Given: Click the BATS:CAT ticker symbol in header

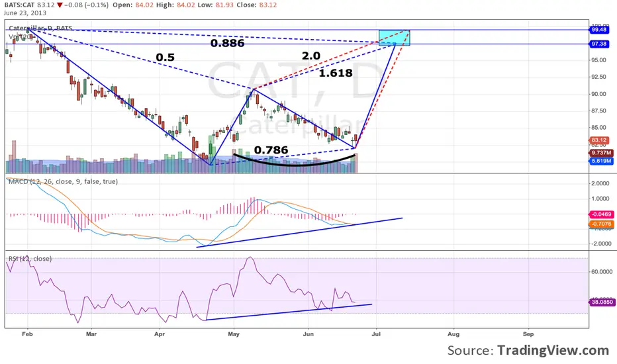Looking at the screenshot, I should (x=19, y=5).
